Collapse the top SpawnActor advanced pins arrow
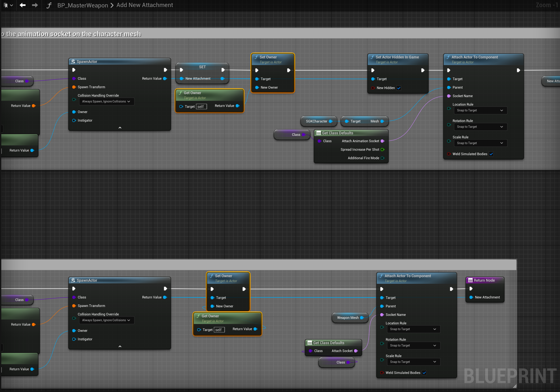Viewport: 560px width, 392px height. [x=120, y=128]
